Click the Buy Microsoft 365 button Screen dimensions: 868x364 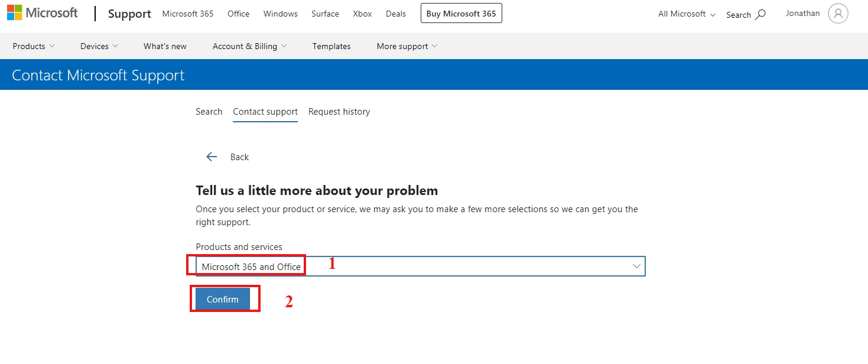[x=461, y=13]
